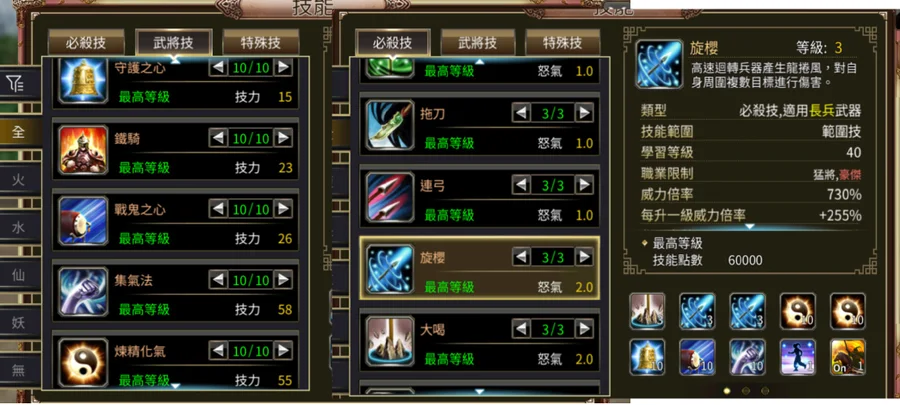Screen dimensions: 900x405
Task: Select the 集氣法 fist skill icon
Action: [83, 291]
